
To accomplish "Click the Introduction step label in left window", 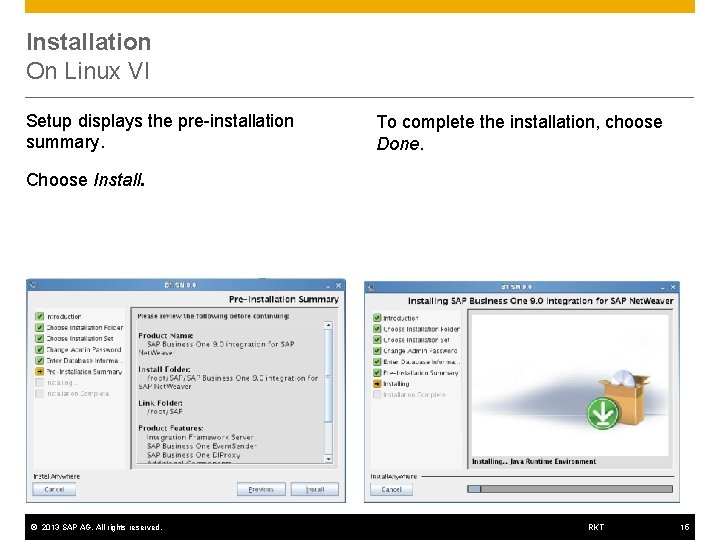I will [64, 317].
